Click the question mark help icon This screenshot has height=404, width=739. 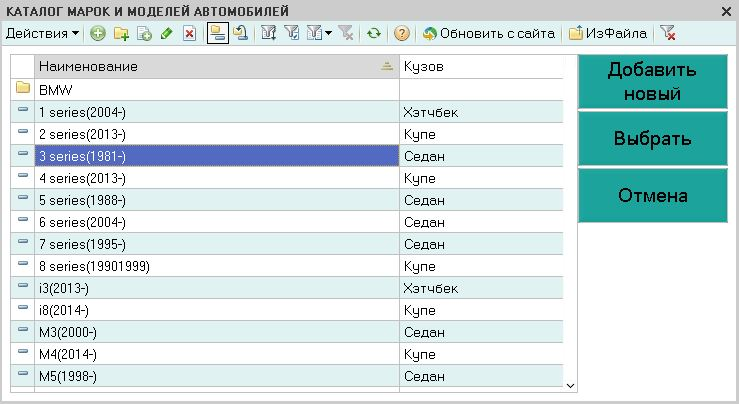[402, 33]
